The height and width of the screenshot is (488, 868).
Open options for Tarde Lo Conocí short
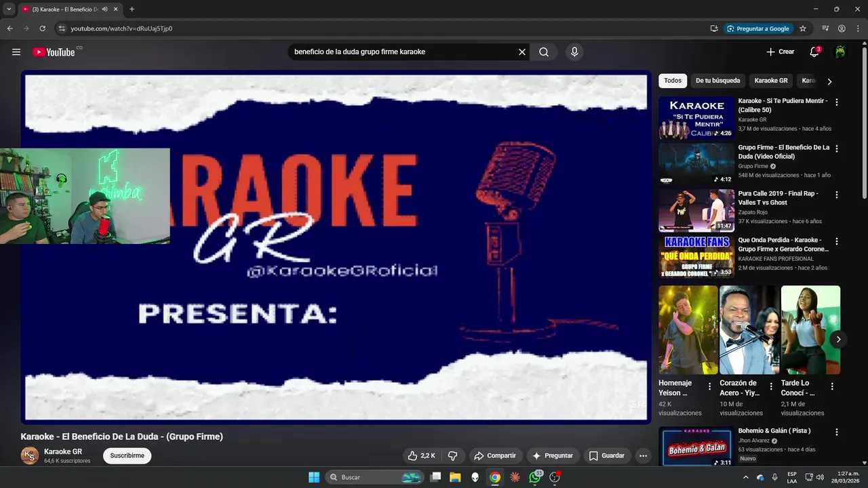coord(833,386)
